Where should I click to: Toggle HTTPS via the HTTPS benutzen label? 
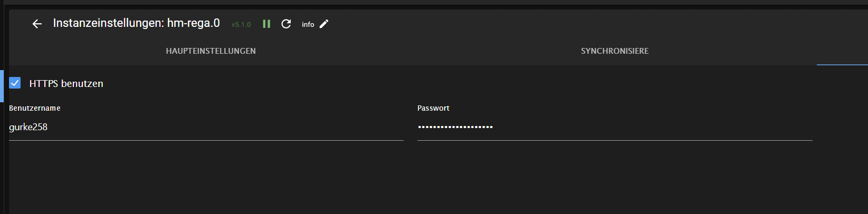pyautogui.click(x=66, y=83)
